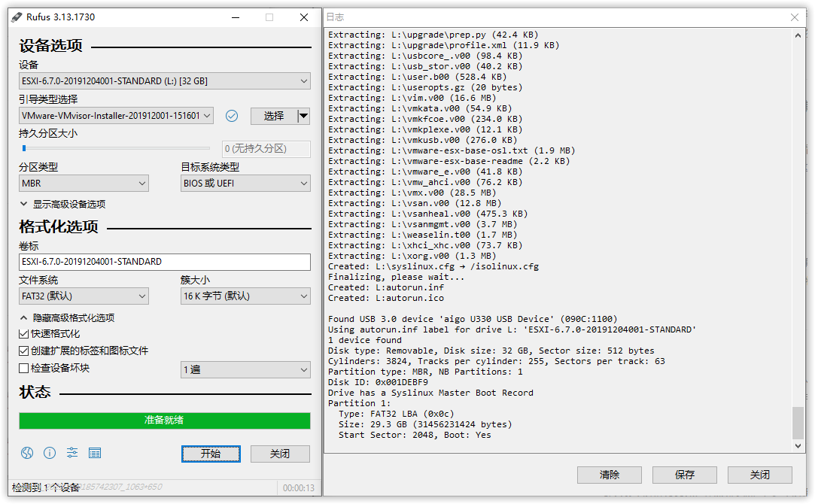Image resolution: width=815 pixels, height=504 pixels.
Task: Click log line 'Extracting: L:\xorg.v00 (1.3 MB)'
Action: click(412, 256)
